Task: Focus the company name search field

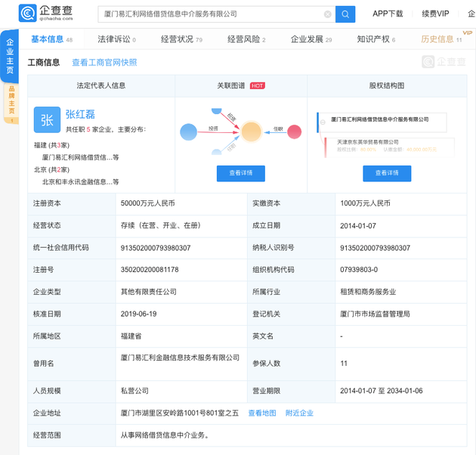Action: [212, 14]
